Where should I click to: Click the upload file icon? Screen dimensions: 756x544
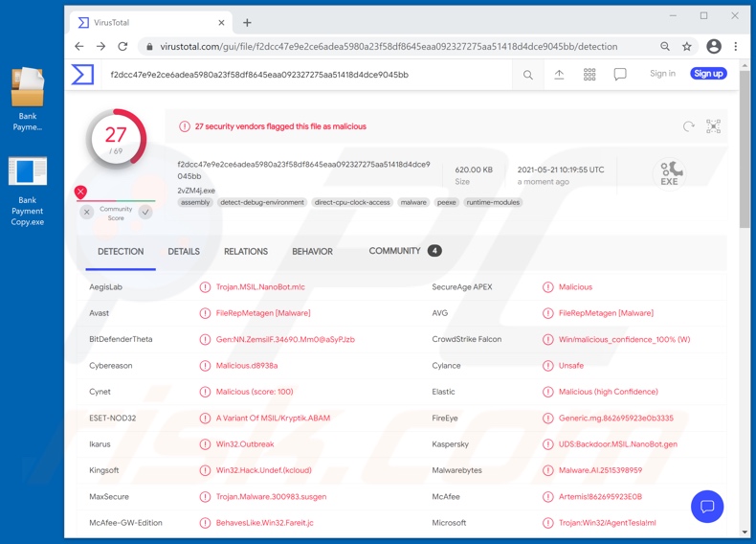(559, 75)
